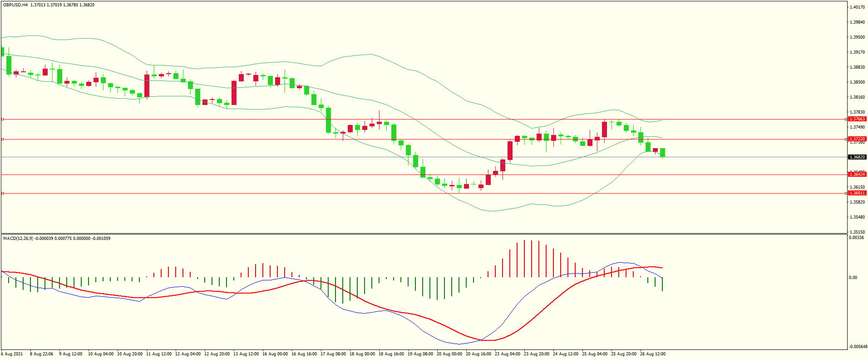Click the 1.35480 price scale value

point(857,217)
